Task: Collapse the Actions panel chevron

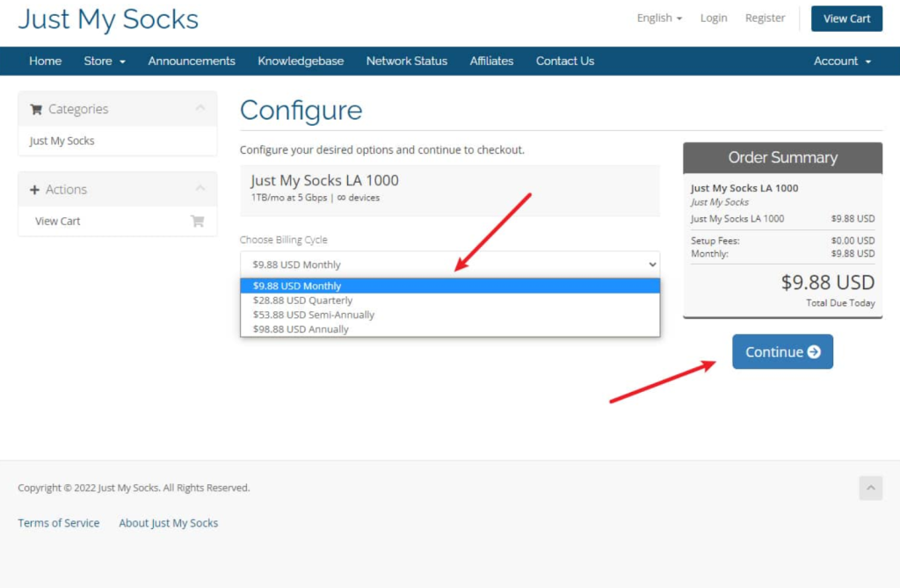Action: pos(200,188)
